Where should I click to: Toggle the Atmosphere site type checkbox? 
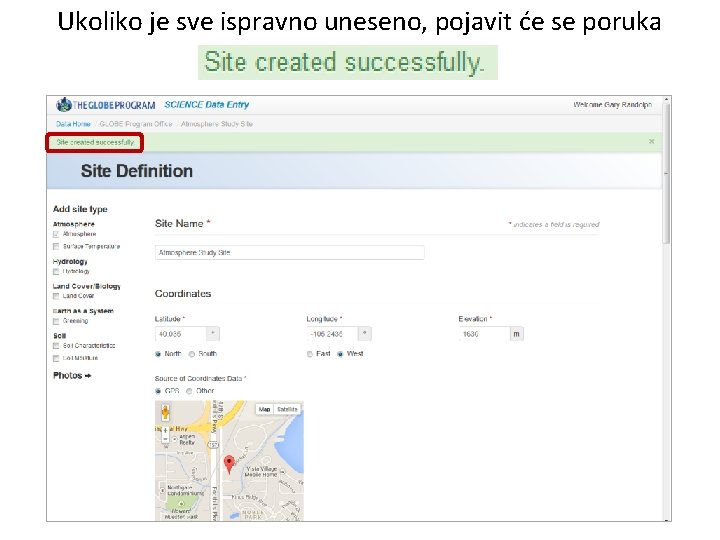pyautogui.click(x=56, y=234)
